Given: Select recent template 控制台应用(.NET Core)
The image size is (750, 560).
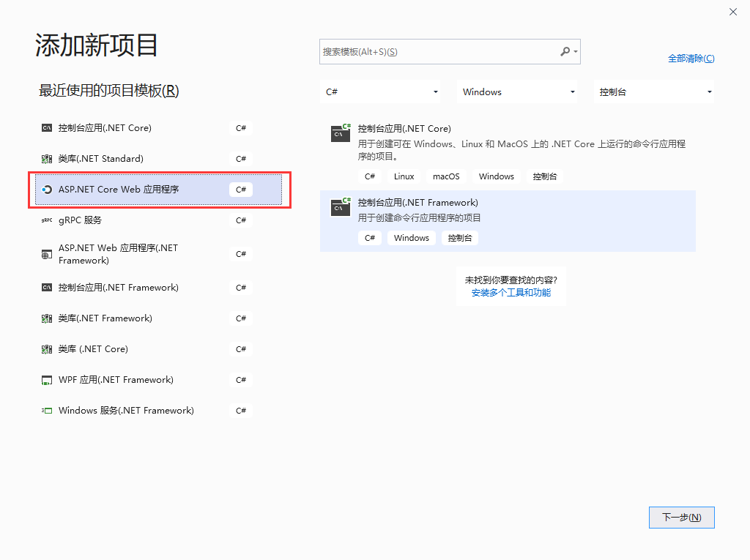Looking at the screenshot, I should [158, 128].
